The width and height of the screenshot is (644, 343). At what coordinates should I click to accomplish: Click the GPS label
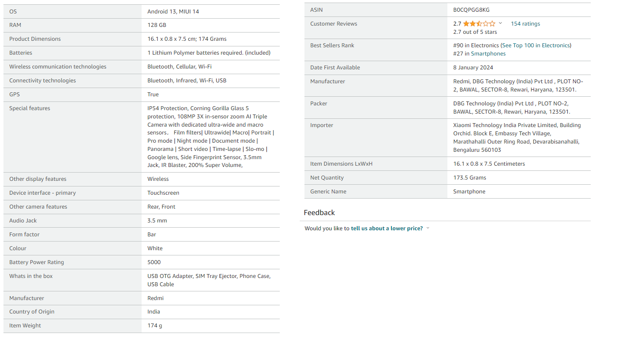click(x=15, y=95)
